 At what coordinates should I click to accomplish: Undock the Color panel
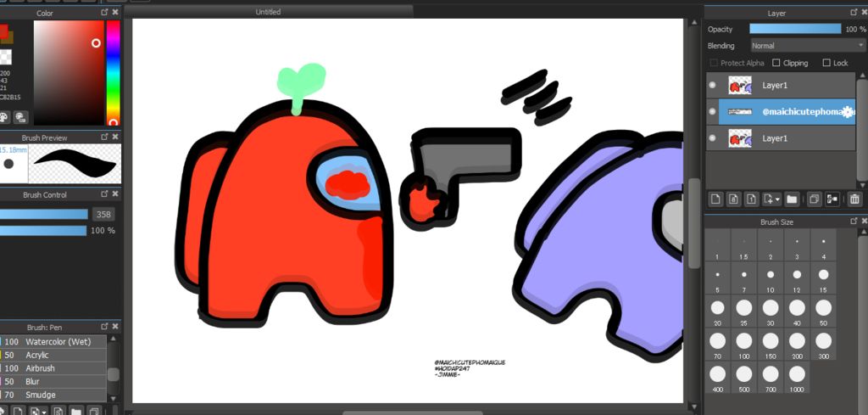(x=104, y=12)
